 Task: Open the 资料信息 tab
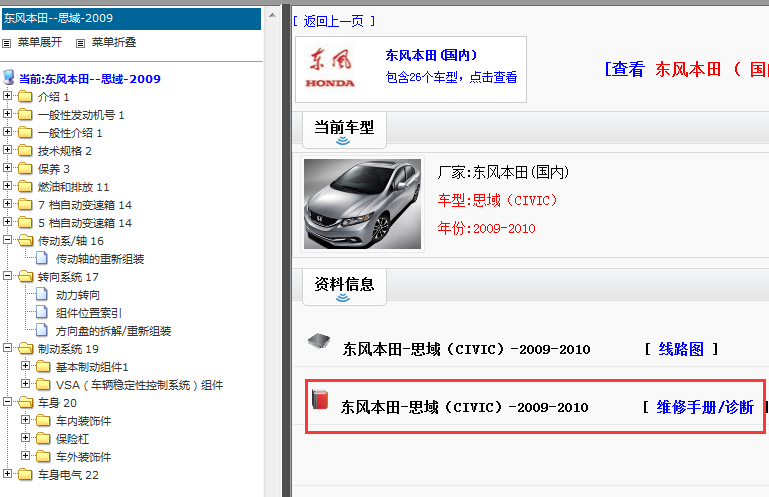344,287
